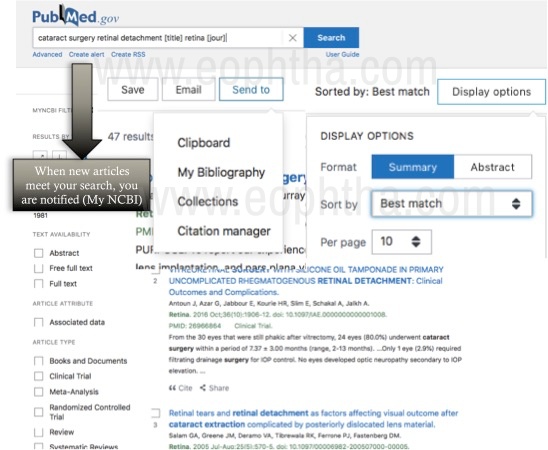Enable the Abstract text availability checkbox
548x450 pixels.
(38, 253)
